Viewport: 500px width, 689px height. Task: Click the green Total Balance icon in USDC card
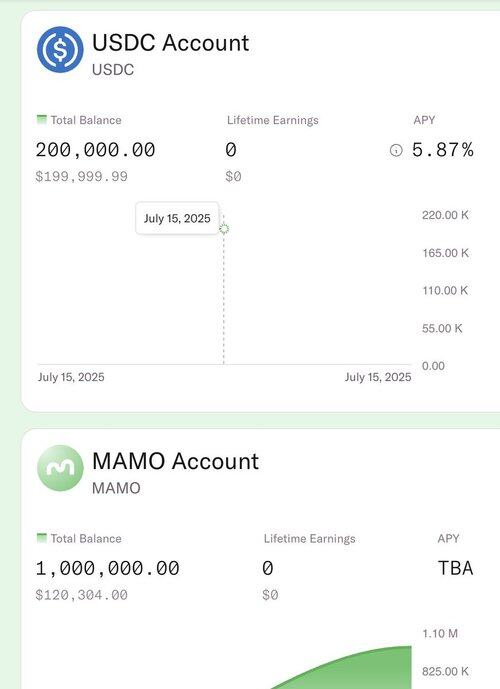point(42,120)
